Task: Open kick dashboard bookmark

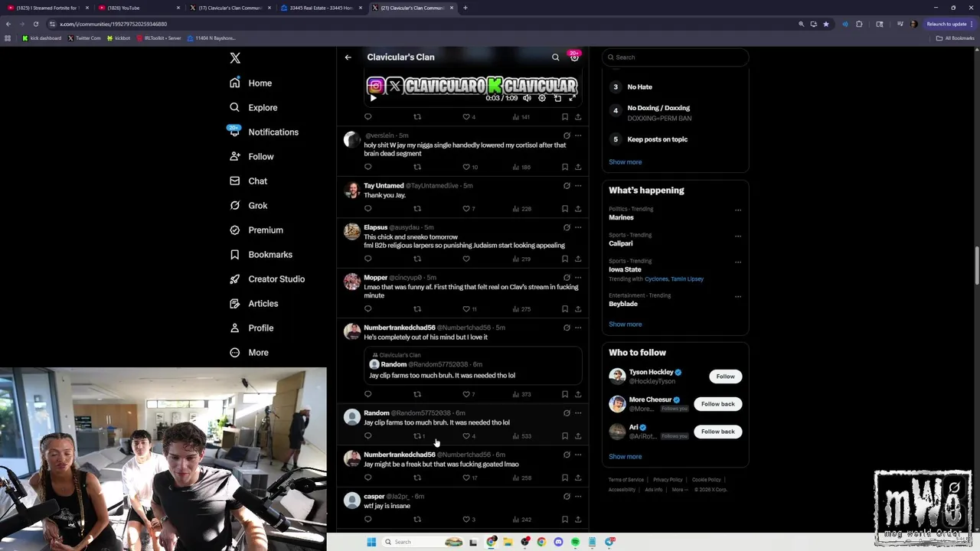Action: point(42,38)
